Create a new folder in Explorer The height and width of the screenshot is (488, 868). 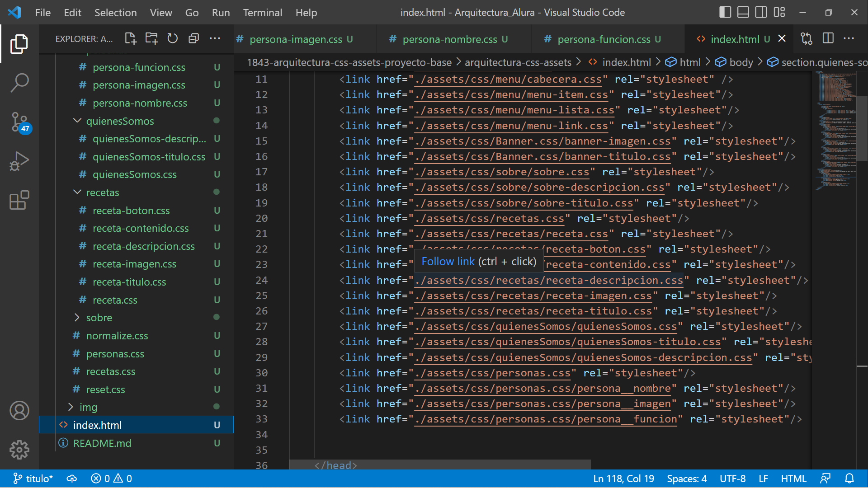click(151, 39)
